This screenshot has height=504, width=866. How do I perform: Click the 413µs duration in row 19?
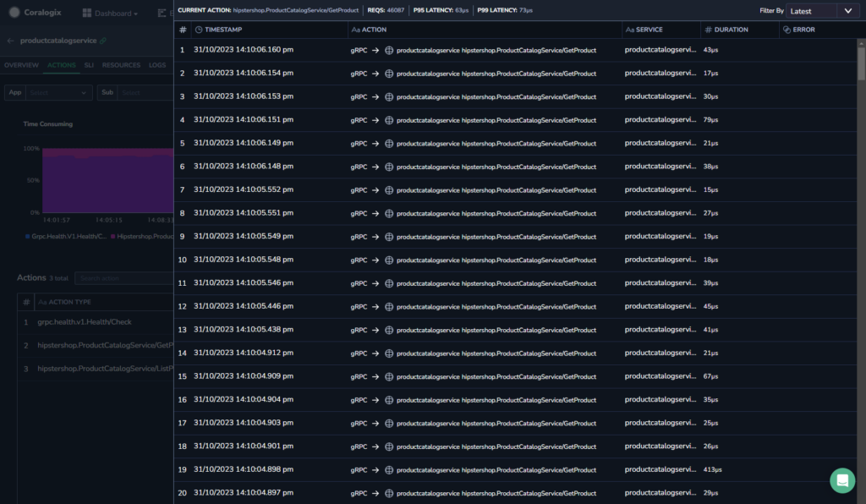[x=712, y=470]
